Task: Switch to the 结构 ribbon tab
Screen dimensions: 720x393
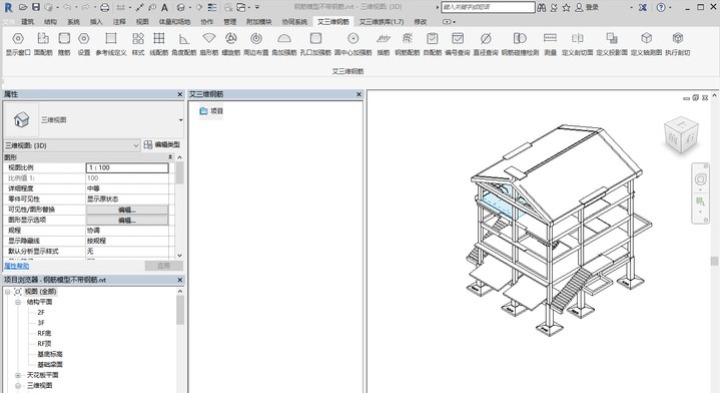Action: [x=51, y=22]
